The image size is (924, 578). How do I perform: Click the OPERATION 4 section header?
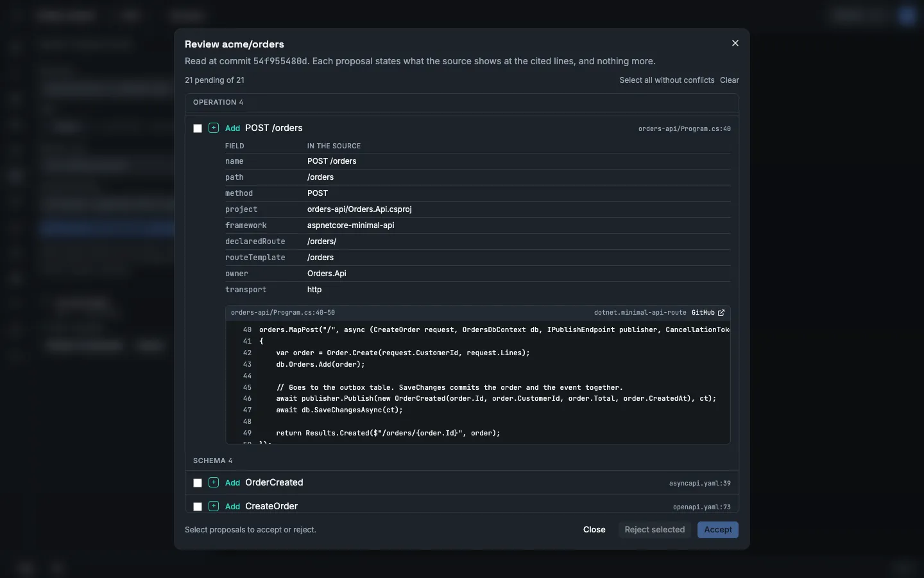(x=218, y=102)
